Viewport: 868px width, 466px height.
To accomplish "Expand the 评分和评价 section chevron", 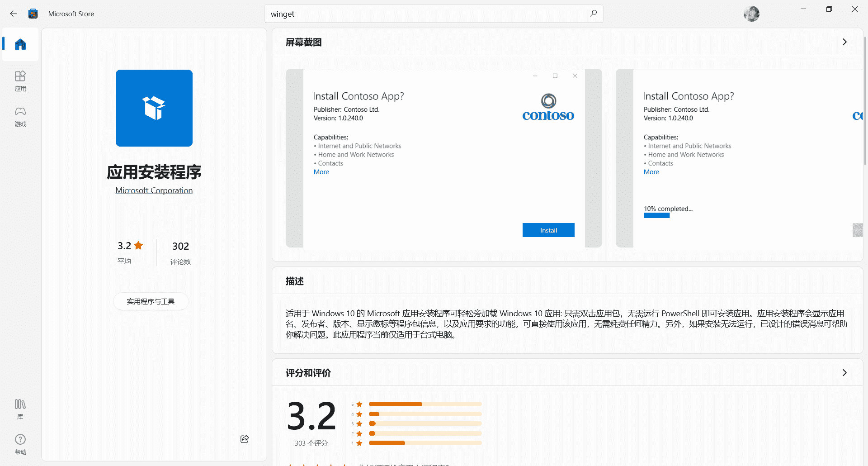I will tap(844, 373).
